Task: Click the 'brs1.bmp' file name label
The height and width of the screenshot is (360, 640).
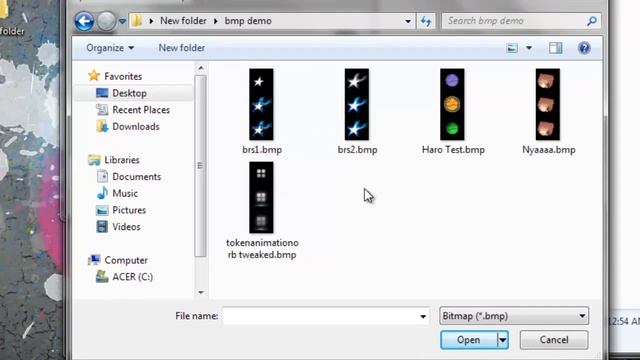Action: pyautogui.click(x=262, y=150)
